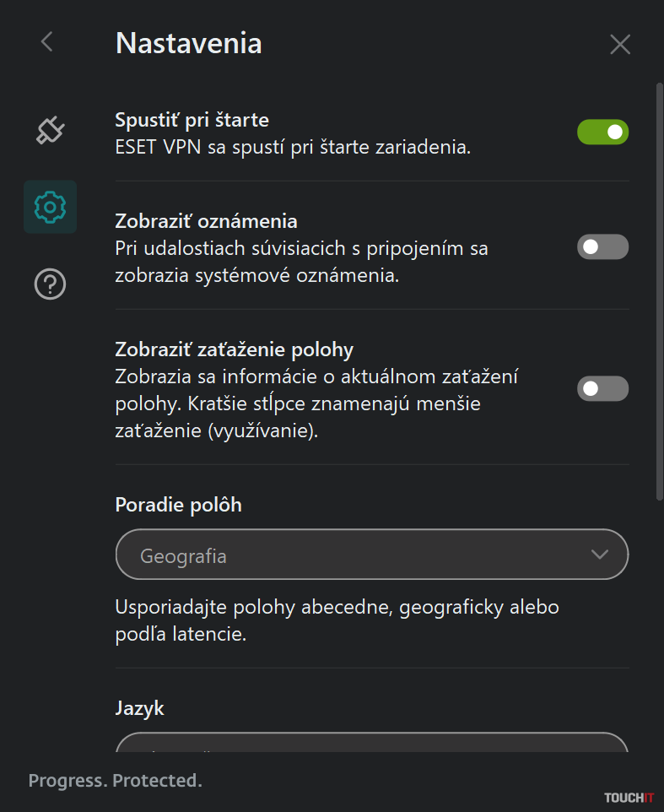Click the TOUCHIT watermark logo
This screenshot has width=664, height=812.
[627, 796]
